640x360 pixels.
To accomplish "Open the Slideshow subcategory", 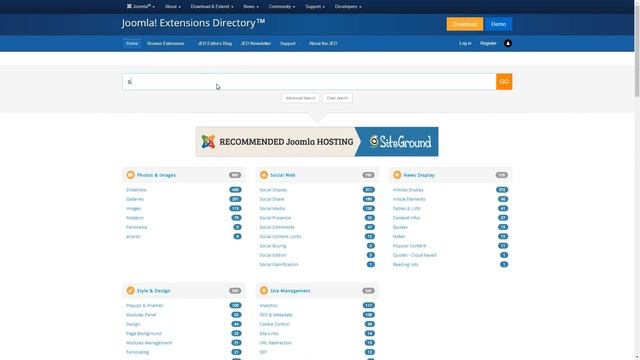I will [x=136, y=190].
